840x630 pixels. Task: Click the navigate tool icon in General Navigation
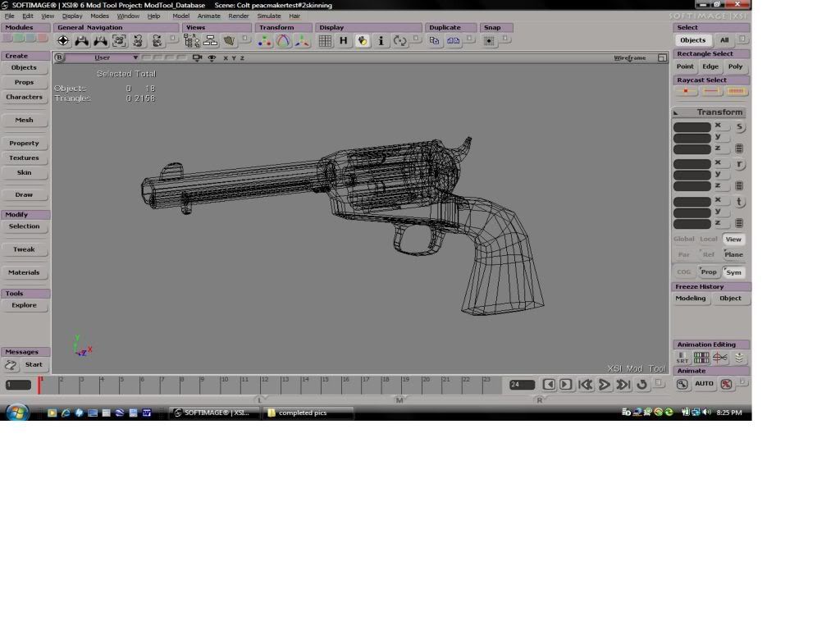[63, 41]
